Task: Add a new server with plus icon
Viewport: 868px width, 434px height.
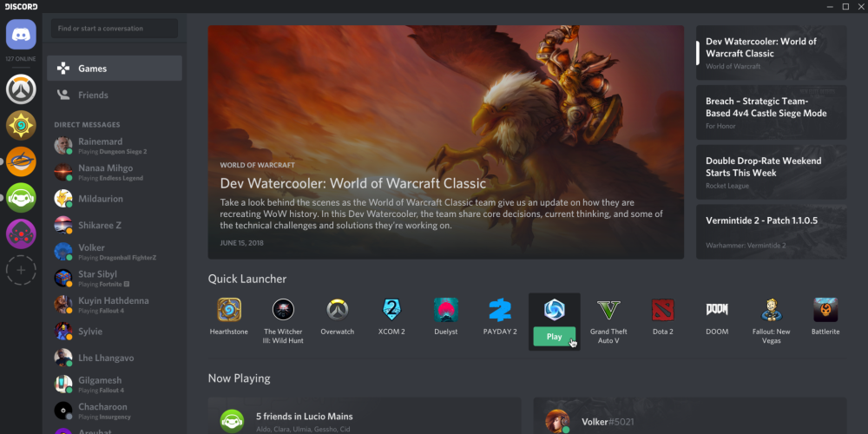Action: [x=21, y=270]
